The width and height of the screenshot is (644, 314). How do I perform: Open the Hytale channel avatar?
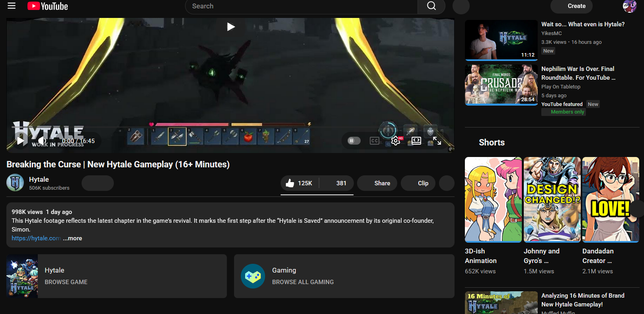pos(15,183)
